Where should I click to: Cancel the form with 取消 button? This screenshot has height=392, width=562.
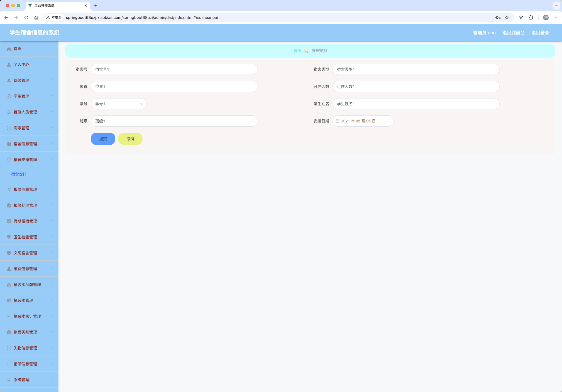click(x=130, y=139)
